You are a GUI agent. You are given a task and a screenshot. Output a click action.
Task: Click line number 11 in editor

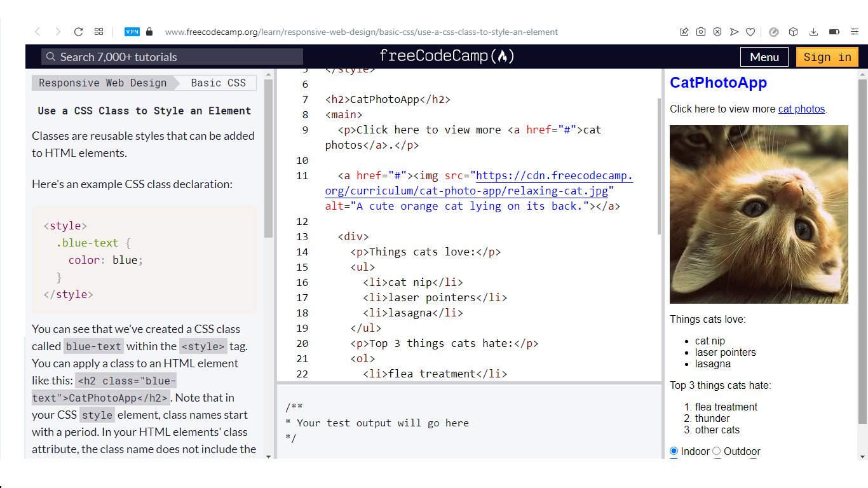pos(302,175)
